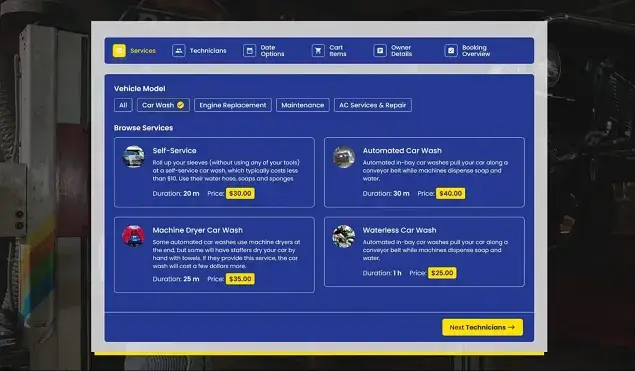Choose the Waterless Car Wash title
This screenshot has width=635, height=371.
(x=399, y=230)
